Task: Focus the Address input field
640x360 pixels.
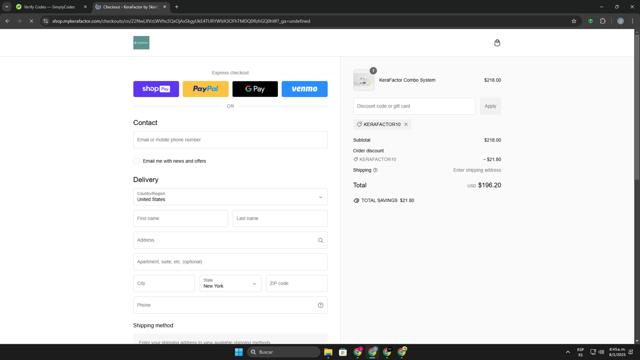Action: point(230,240)
